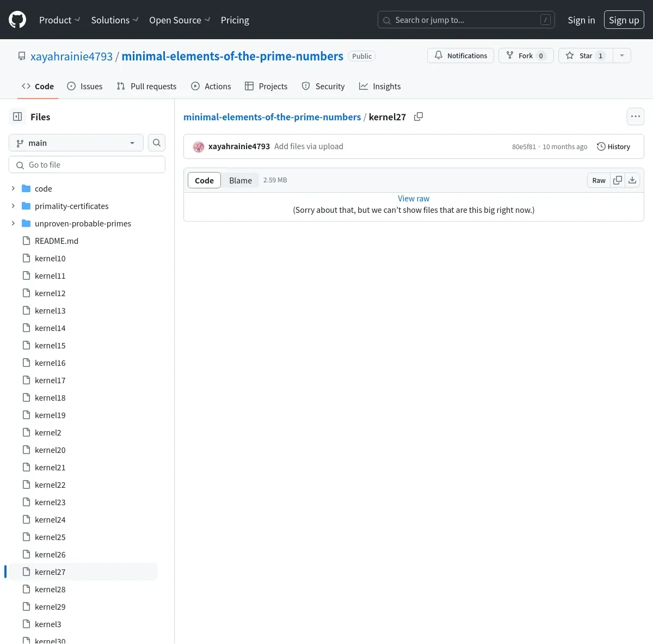This screenshot has height=644, width=653.
Task: View commit History
Action: click(x=613, y=146)
